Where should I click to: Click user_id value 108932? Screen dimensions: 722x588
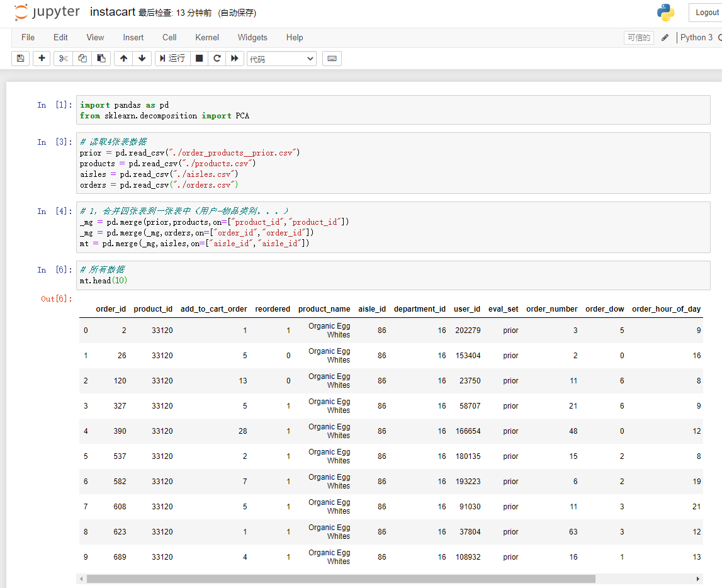468,557
